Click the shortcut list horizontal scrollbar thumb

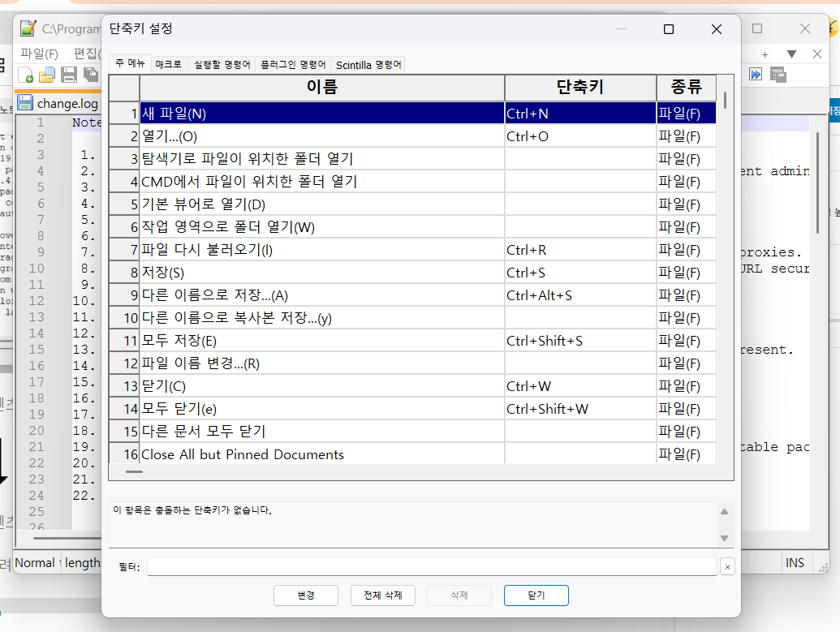coord(134,472)
